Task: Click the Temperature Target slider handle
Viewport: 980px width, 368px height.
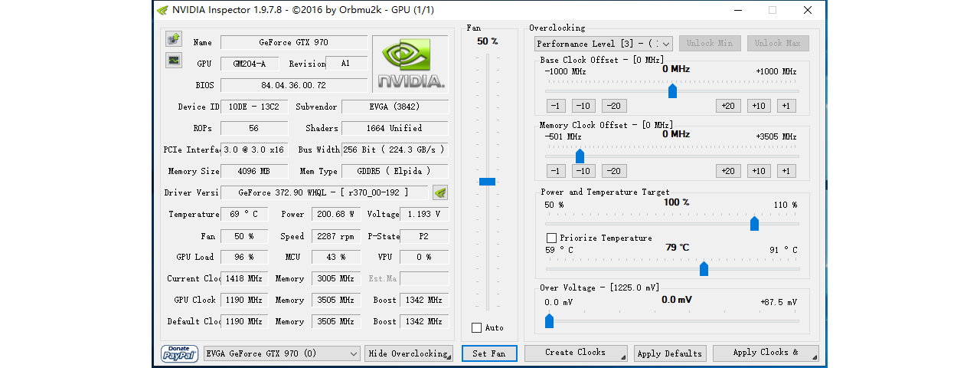Action: tap(704, 268)
